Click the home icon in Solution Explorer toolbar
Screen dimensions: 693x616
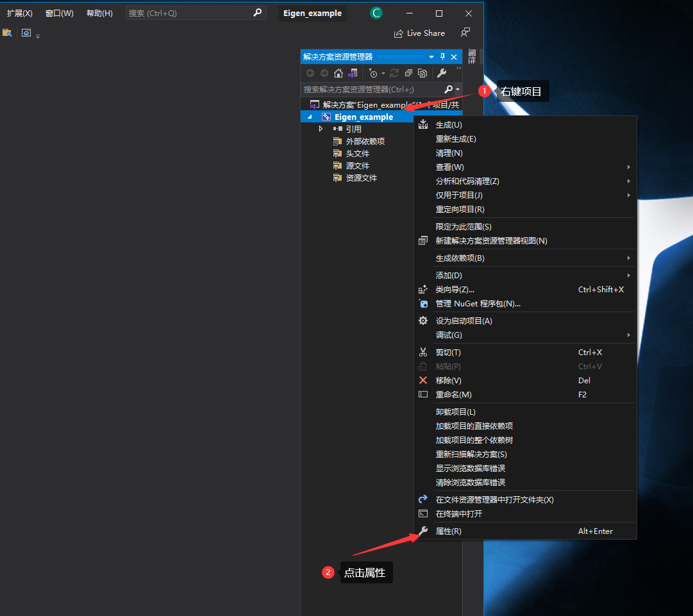click(338, 73)
